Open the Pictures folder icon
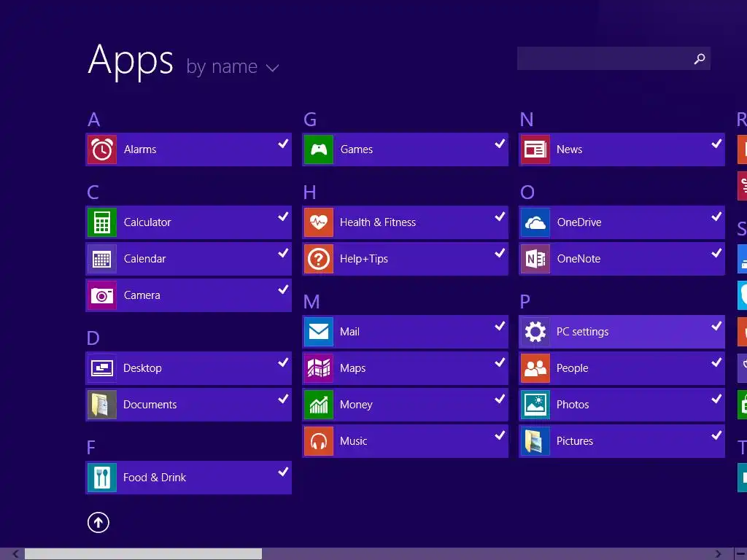 (535, 441)
